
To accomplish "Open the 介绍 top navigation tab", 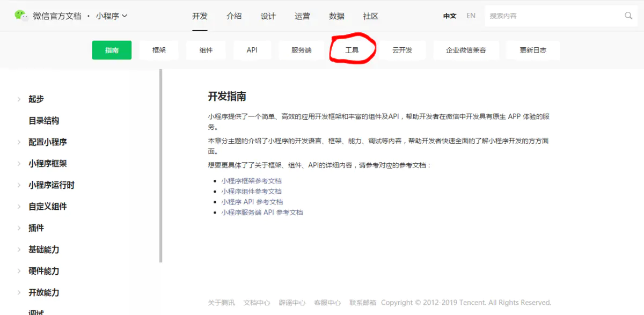I will [234, 16].
